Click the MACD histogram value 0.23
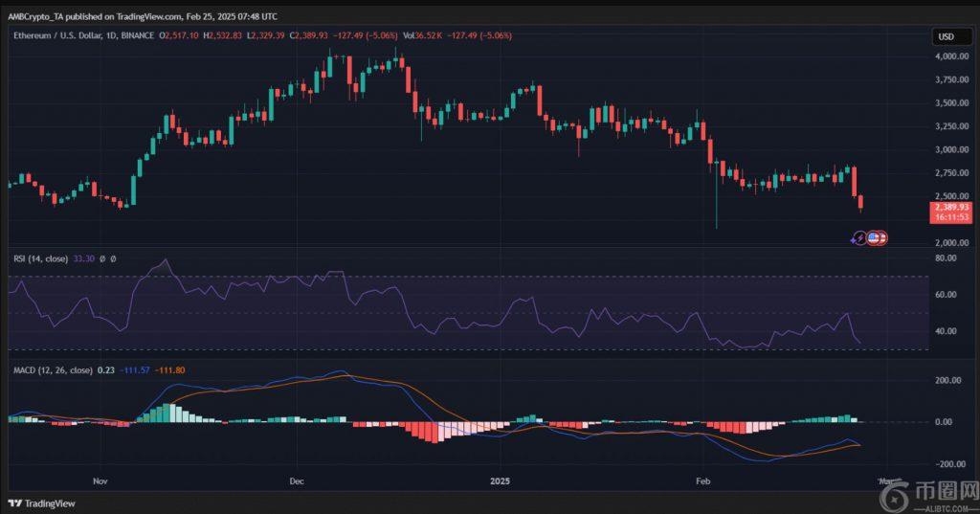The width and height of the screenshot is (980, 514). [x=106, y=370]
